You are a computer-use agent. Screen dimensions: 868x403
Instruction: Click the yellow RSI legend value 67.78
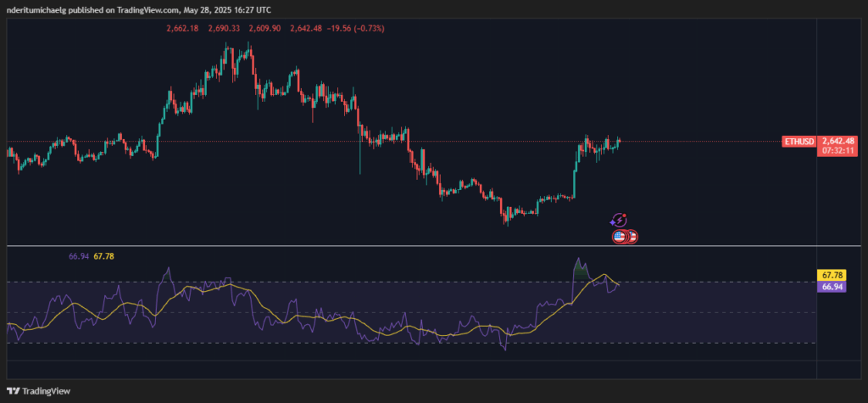click(104, 256)
